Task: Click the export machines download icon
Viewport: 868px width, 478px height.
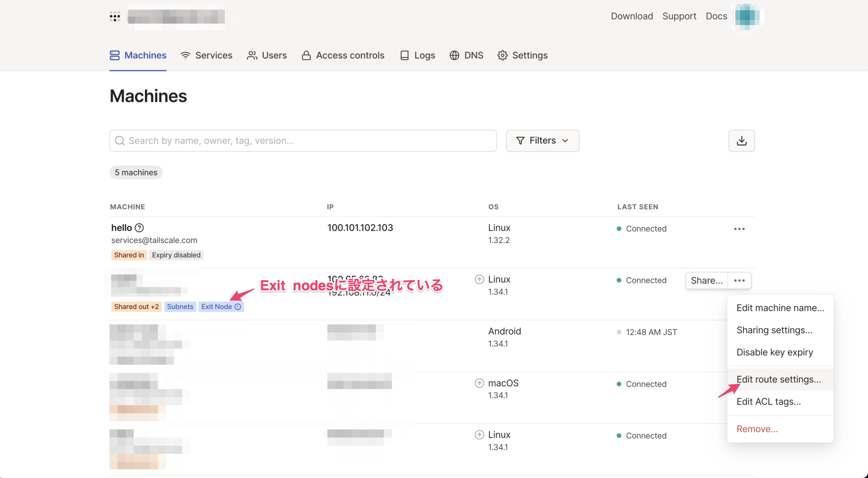Action: [742, 140]
